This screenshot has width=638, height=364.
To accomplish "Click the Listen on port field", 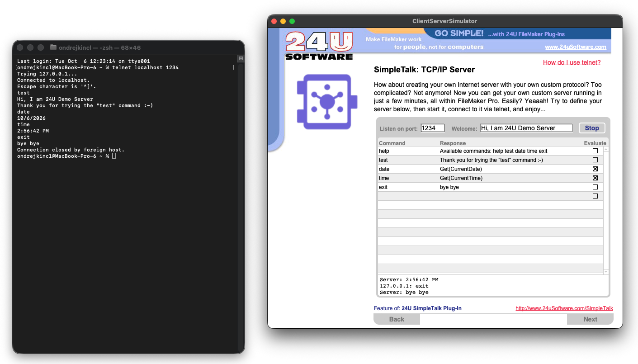I will (x=432, y=128).
